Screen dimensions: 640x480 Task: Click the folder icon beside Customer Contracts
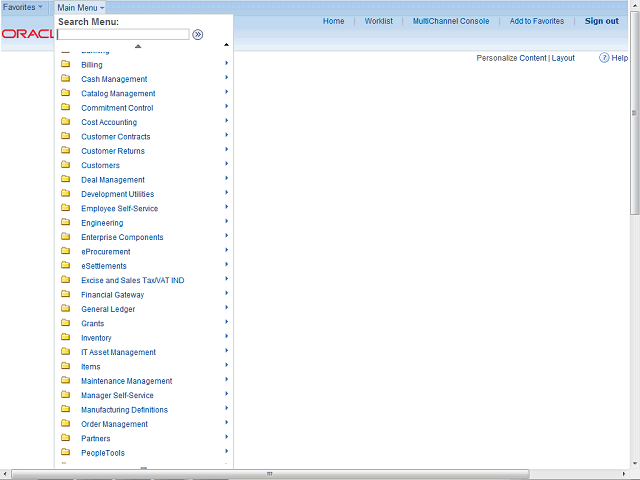tap(65, 136)
